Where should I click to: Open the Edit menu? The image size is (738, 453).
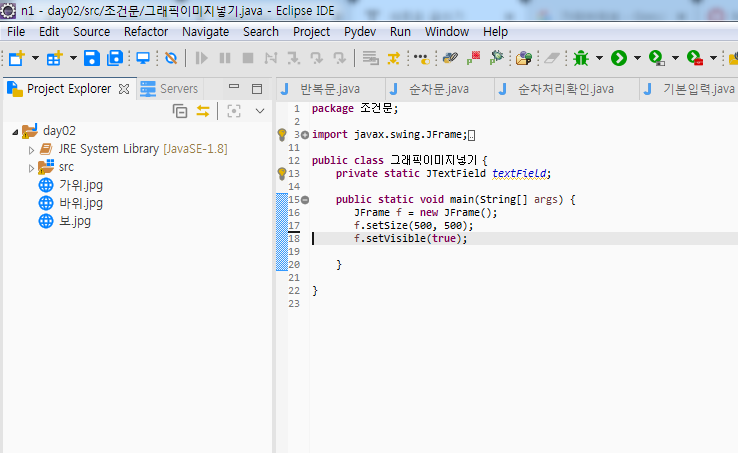tap(49, 32)
